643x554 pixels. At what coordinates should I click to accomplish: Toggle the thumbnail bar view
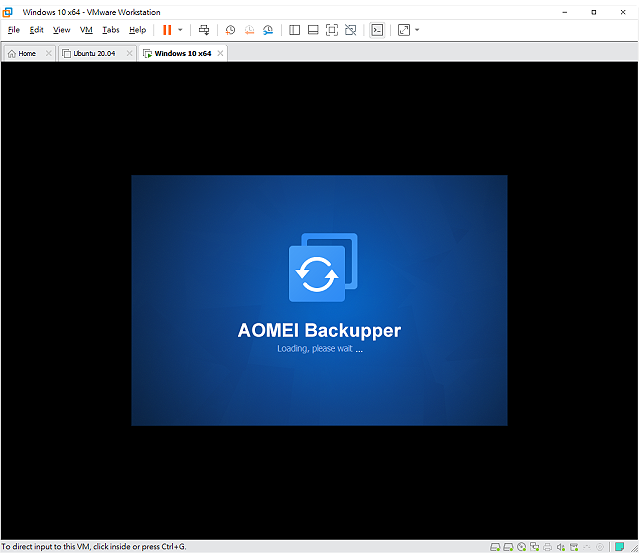[x=313, y=30]
